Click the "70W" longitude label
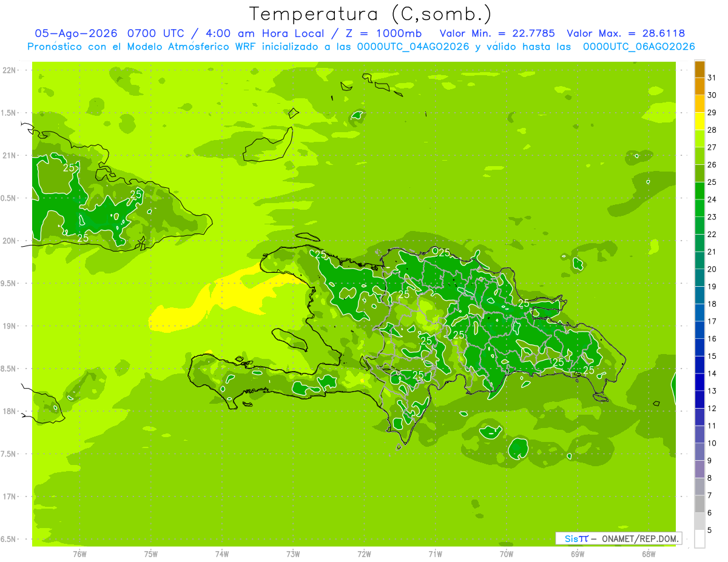This screenshot has width=728, height=562. coord(507,554)
